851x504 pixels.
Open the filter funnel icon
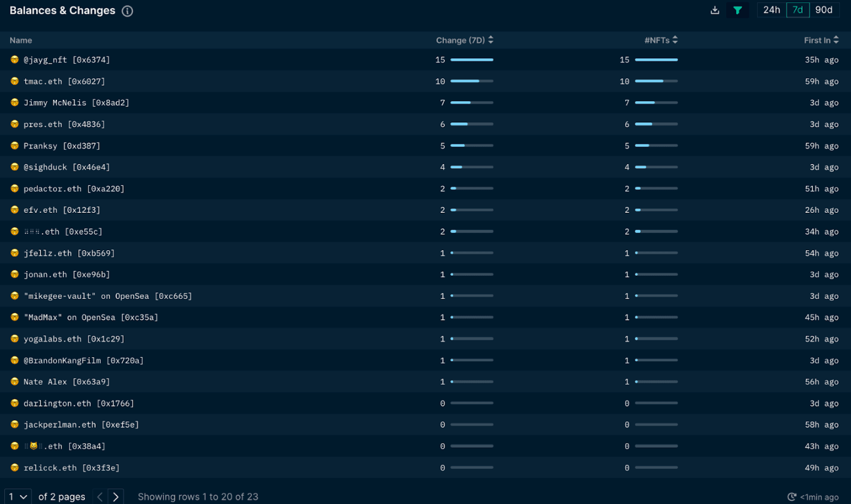pos(737,10)
